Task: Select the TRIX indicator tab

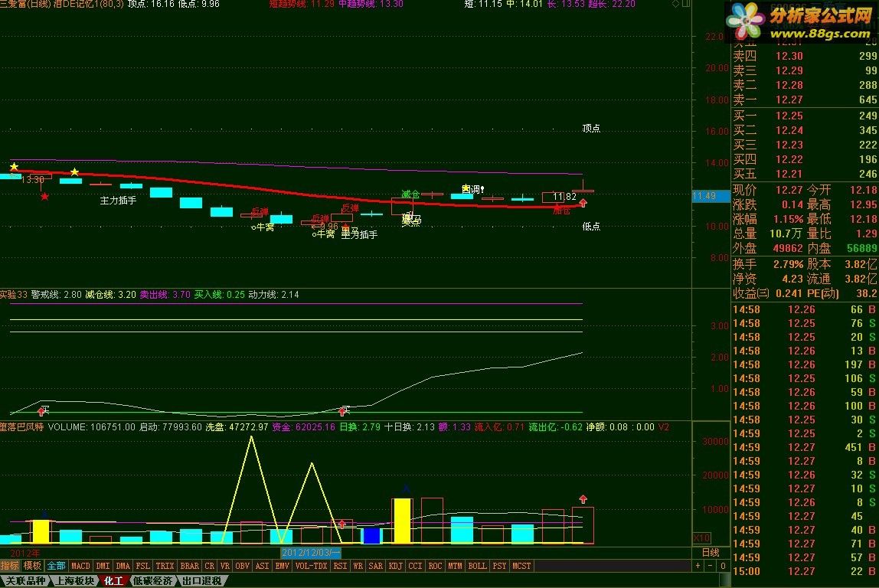Action: pyautogui.click(x=165, y=566)
